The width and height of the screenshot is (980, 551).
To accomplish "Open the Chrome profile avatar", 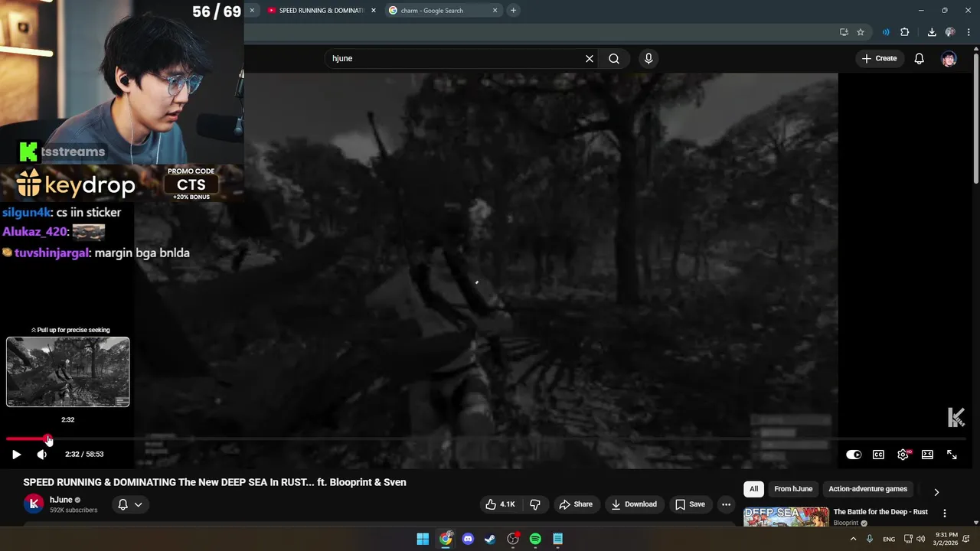I will pyautogui.click(x=950, y=32).
